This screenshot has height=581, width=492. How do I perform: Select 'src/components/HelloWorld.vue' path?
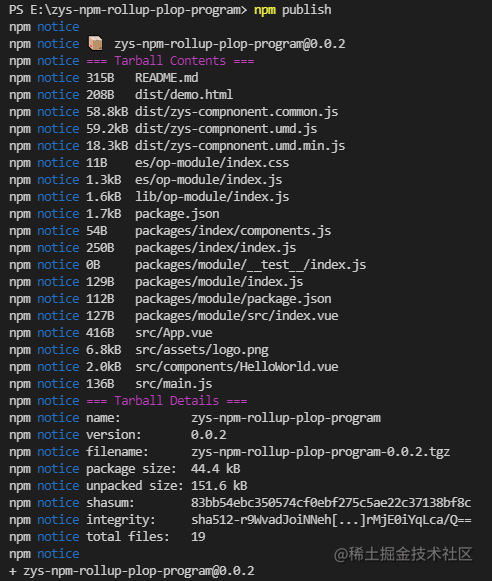pos(236,367)
